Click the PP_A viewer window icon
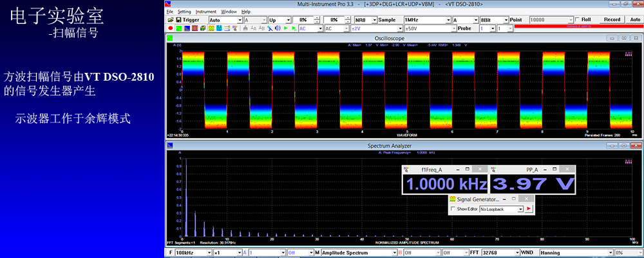This screenshot has height=258, width=644. pos(494,169)
